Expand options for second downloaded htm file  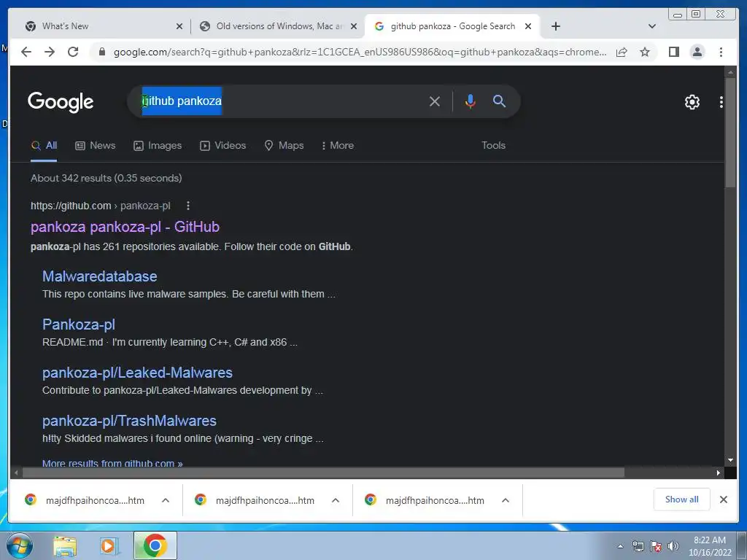point(336,500)
